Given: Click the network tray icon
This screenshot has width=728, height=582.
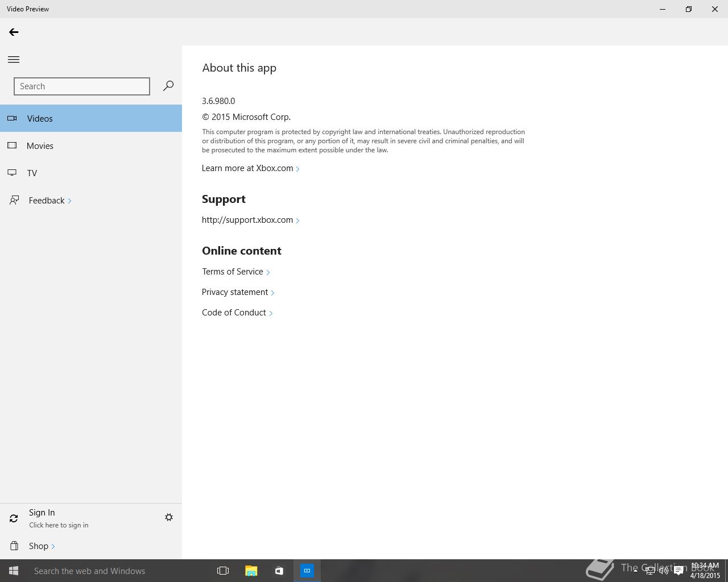Looking at the screenshot, I should 650,571.
